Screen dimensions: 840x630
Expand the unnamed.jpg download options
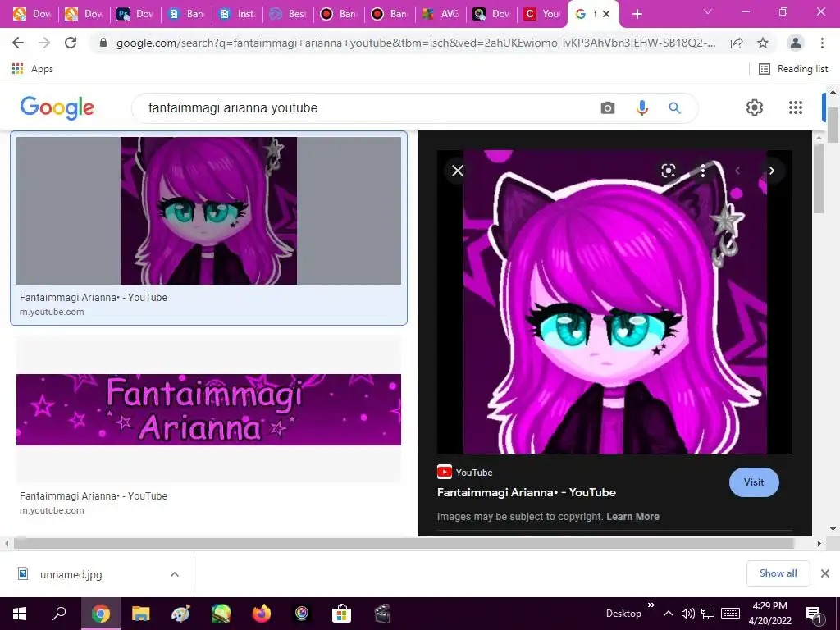tap(175, 574)
